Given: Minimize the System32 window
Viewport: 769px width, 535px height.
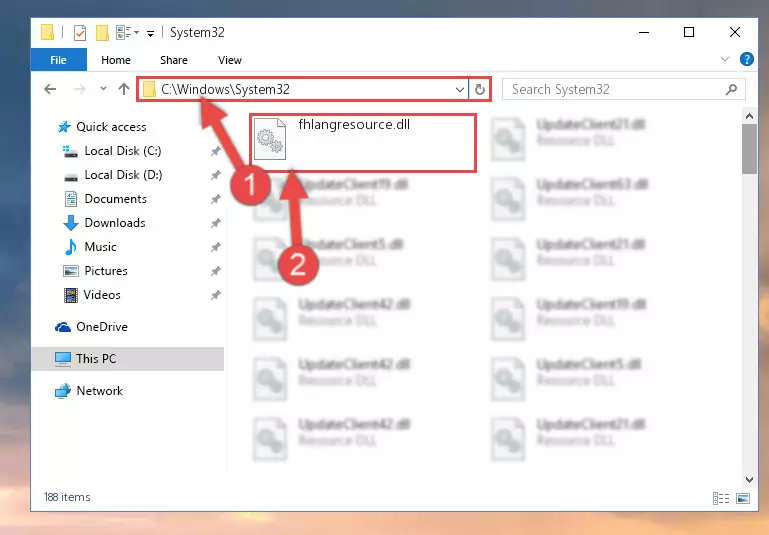Looking at the screenshot, I should click(x=644, y=32).
